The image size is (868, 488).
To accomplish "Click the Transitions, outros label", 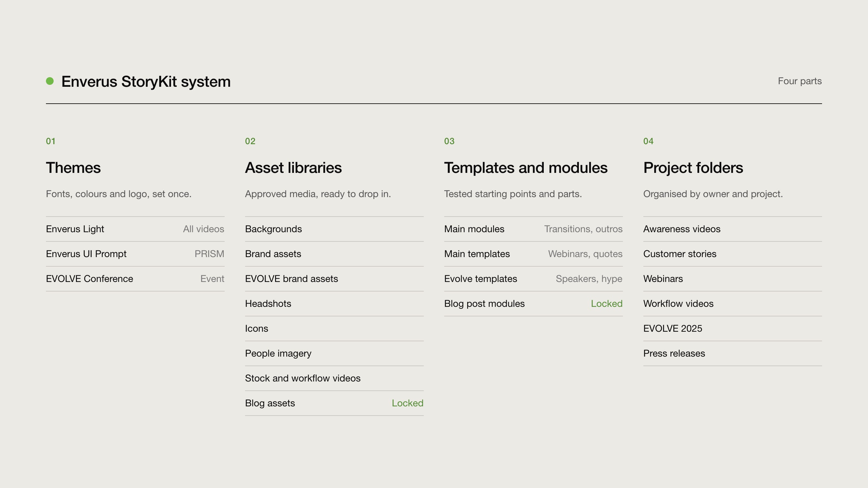I will (583, 229).
